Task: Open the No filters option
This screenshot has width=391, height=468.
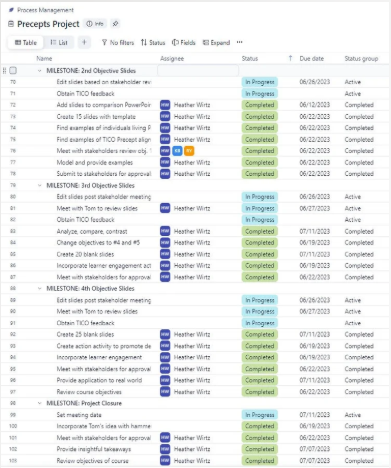Action: pyautogui.click(x=118, y=43)
